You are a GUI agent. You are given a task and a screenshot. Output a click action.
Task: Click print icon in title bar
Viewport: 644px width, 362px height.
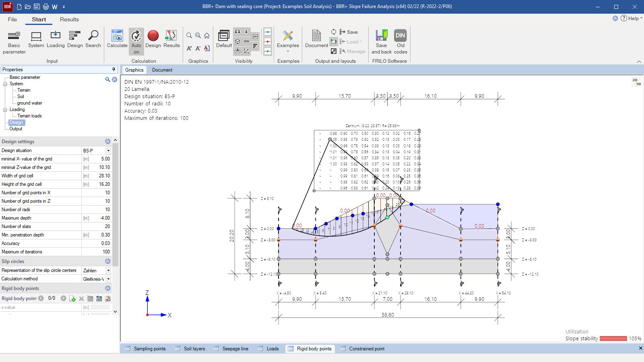tap(45, 7)
